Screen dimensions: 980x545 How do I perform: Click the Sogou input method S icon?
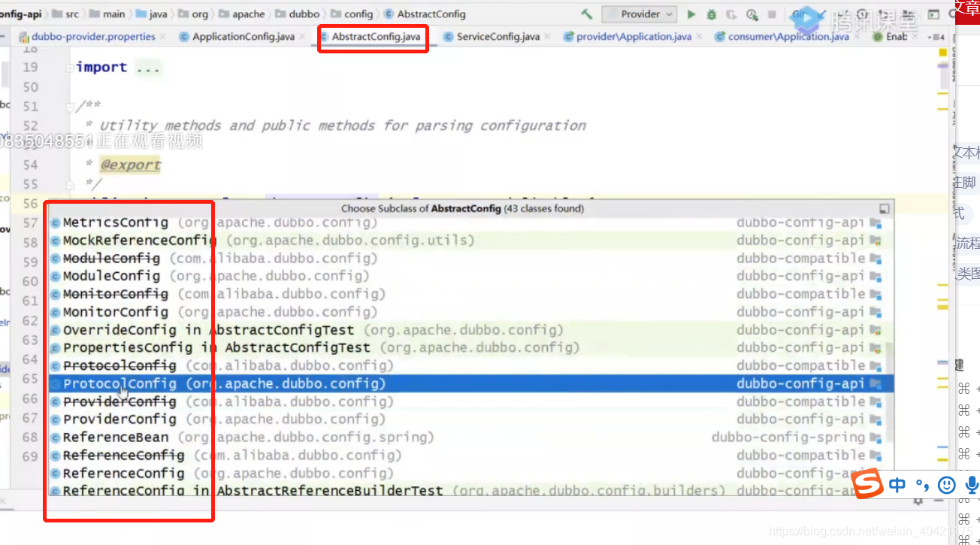coord(868,483)
